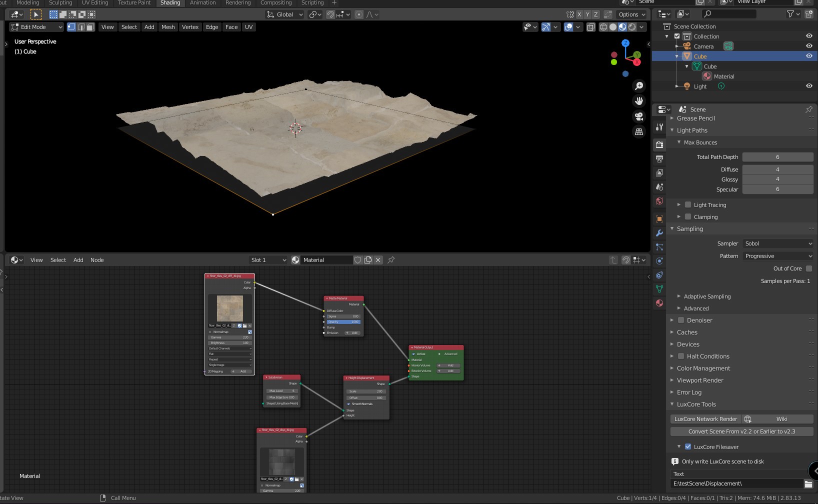Open the Sampler Sobol dropdown
The width and height of the screenshot is (818, 504).
click(x=777, y=243)
